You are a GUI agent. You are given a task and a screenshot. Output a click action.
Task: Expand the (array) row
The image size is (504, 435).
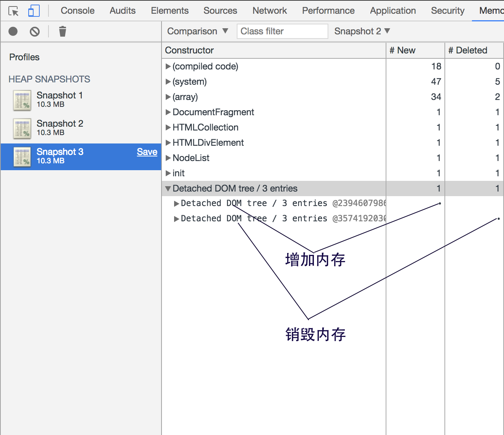168,97
